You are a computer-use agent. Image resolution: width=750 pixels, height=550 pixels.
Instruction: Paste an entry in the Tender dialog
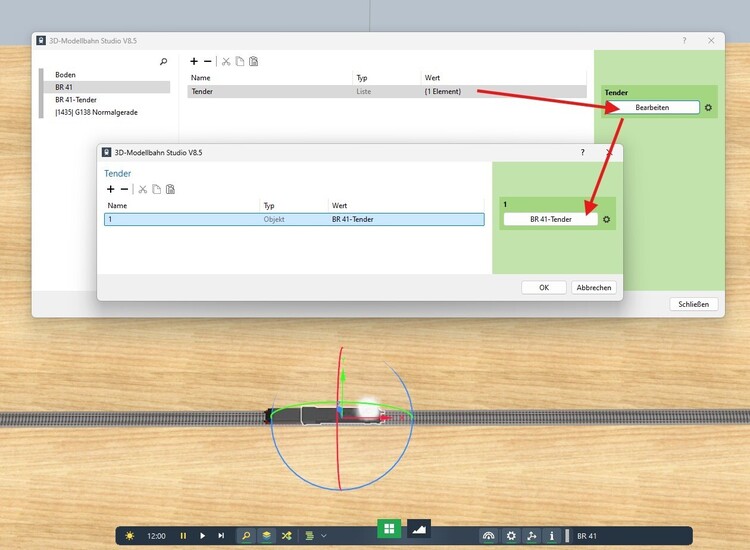(170, 189)
